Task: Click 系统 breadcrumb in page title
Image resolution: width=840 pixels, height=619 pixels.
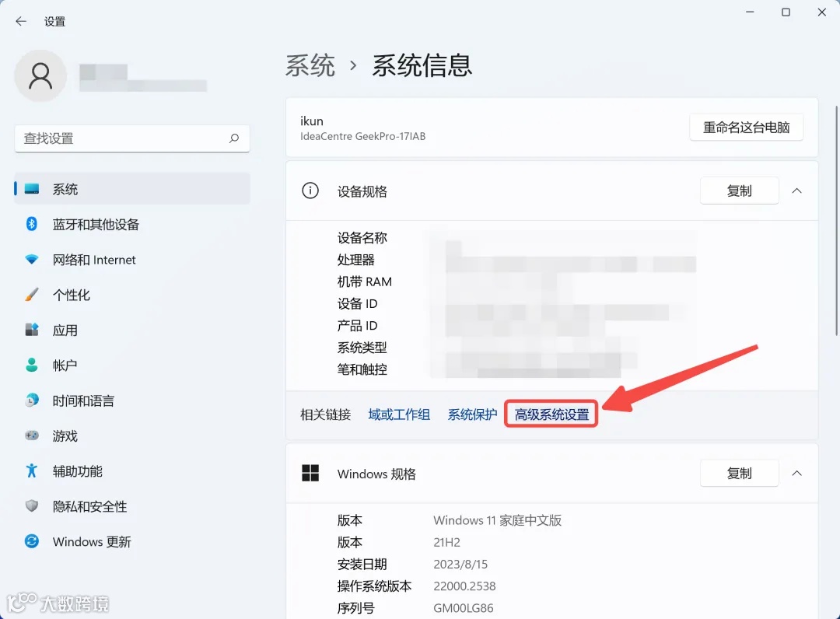Action: point(310,65)
